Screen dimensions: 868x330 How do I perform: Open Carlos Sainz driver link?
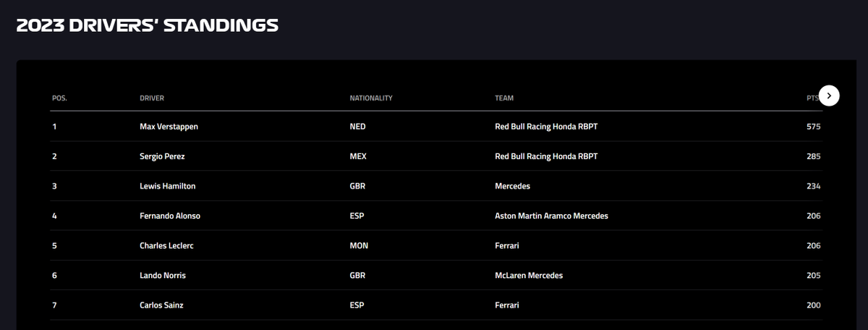pos(161,305)
